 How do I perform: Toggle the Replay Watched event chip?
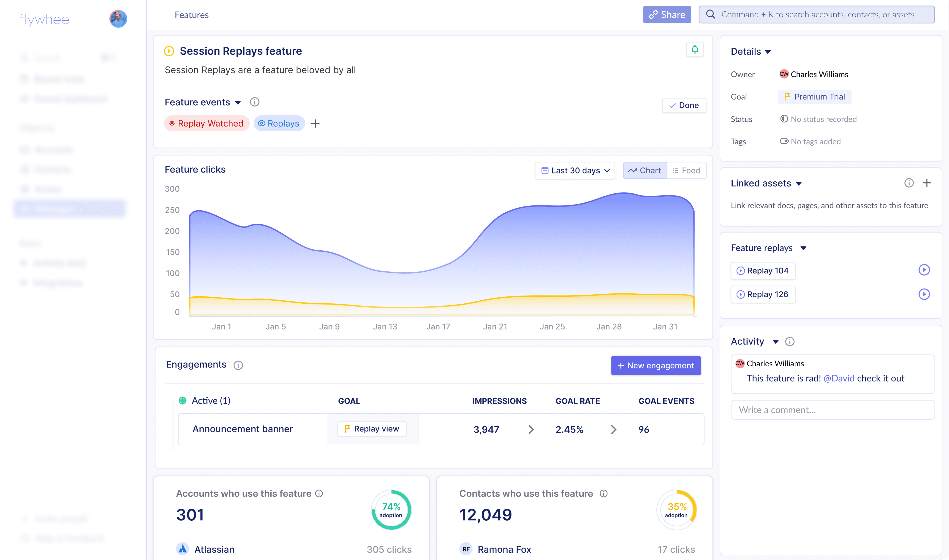point(206,123)
